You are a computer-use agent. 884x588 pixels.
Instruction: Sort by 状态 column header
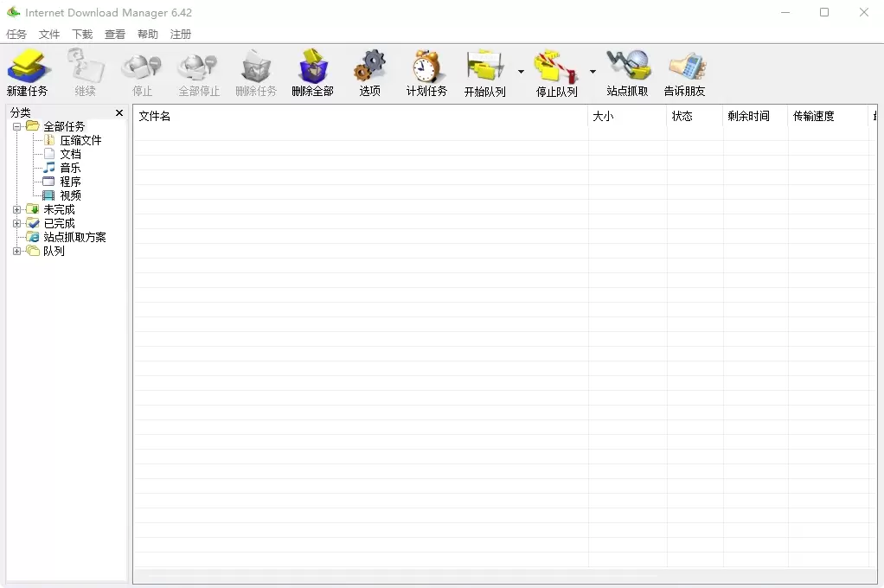[x=695, y=116]
